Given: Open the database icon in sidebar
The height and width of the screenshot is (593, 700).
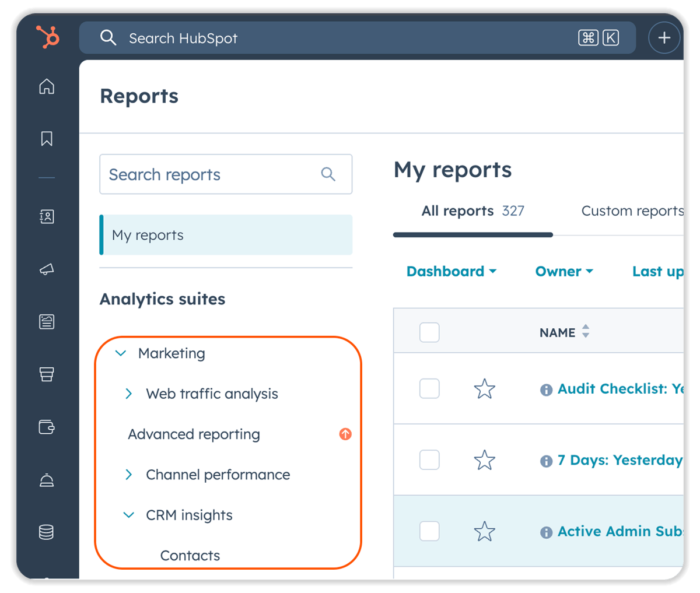Looking at the screenshot, I should 47,532.
